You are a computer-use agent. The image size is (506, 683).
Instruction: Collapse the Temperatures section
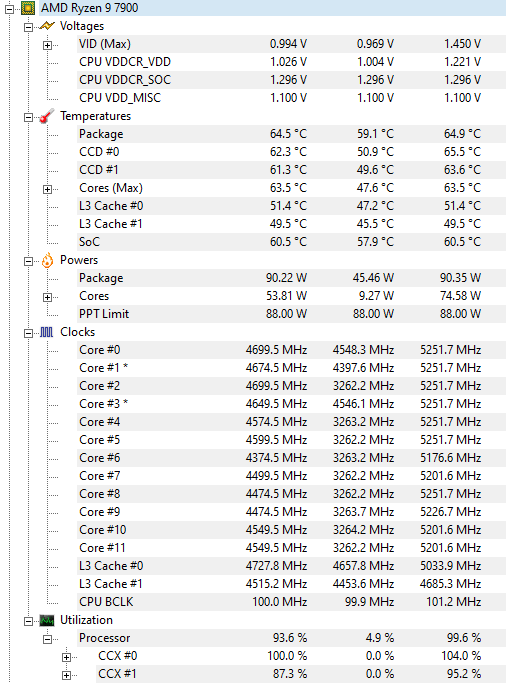28,117
